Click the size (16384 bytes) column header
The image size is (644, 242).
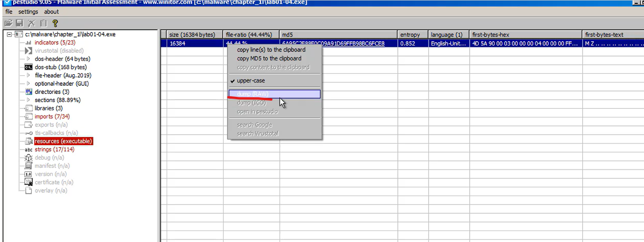point(195,35)
